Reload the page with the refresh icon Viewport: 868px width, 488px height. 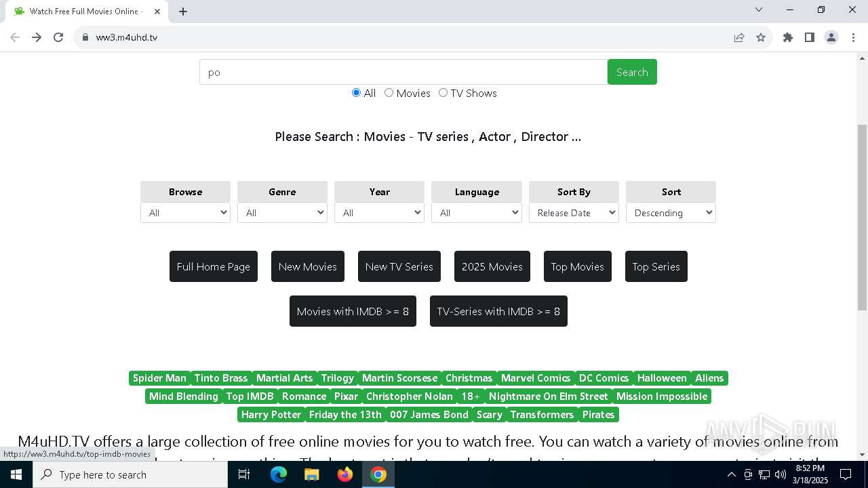[58, 37]
